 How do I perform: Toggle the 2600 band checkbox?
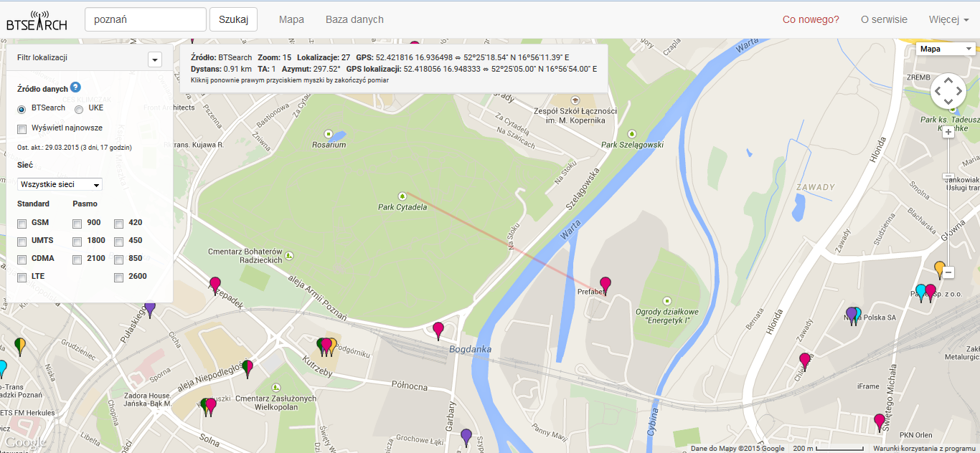[118, 277]
